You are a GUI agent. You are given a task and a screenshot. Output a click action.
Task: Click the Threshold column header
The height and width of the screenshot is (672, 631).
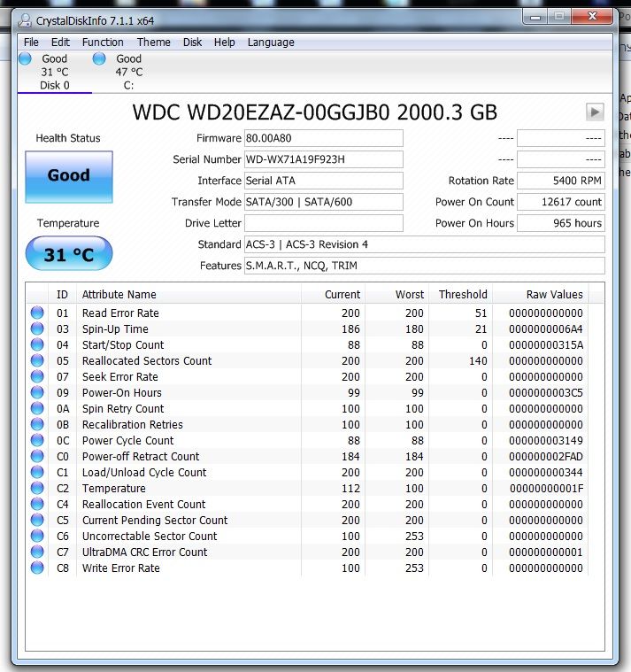click(x=460, y=295)
